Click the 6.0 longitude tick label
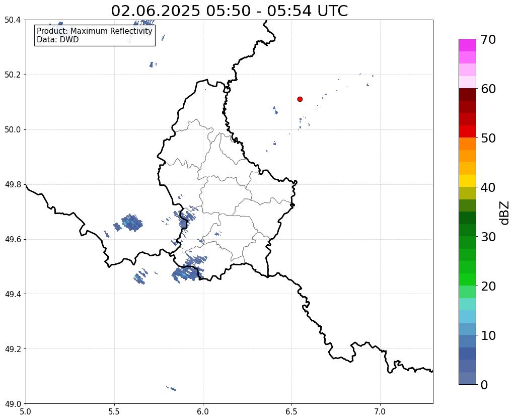Viewport: 515px width, 420px height. tap(203, 412)
